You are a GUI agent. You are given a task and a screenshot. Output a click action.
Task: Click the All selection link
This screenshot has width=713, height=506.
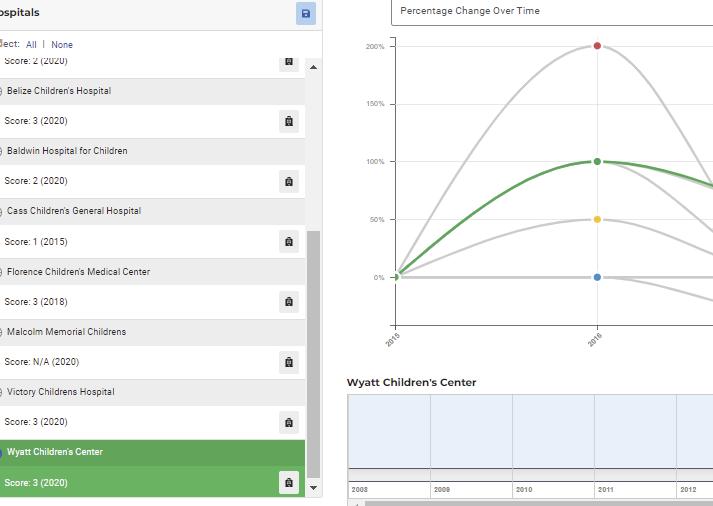point(32,45)
